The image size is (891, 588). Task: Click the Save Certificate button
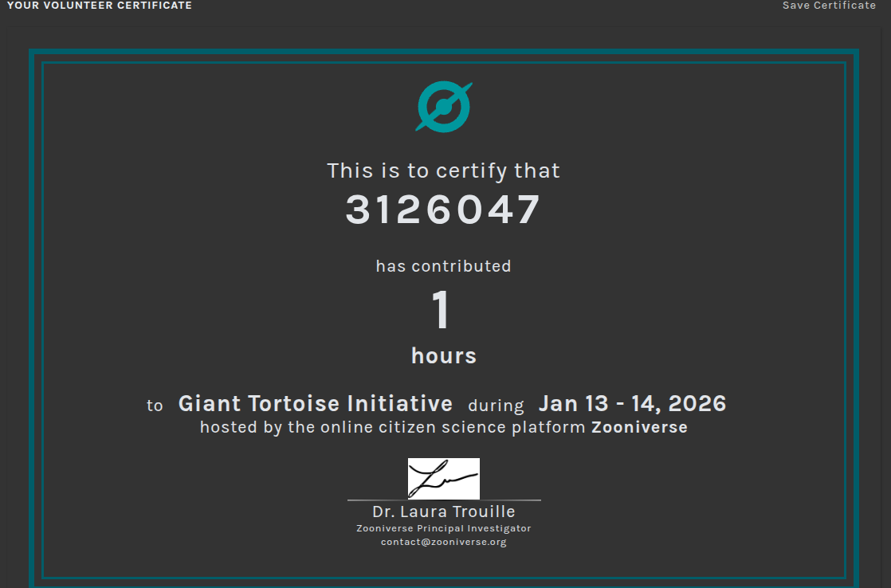point(829,5)
